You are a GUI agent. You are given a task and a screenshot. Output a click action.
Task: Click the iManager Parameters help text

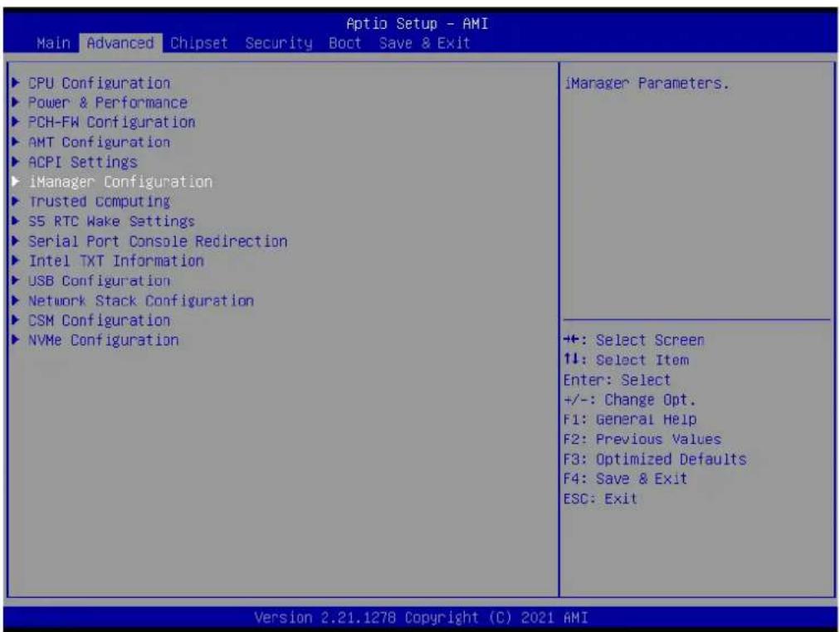click(646, 84)
